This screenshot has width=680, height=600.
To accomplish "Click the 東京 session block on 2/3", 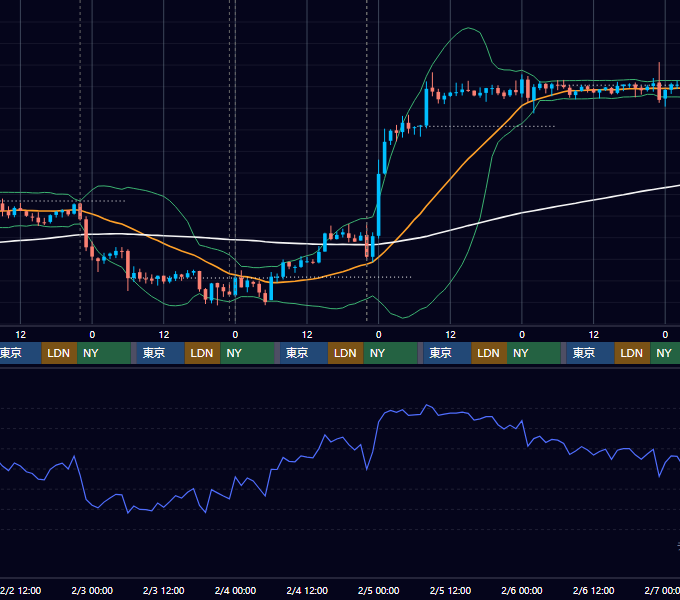I will pos(160,353).
